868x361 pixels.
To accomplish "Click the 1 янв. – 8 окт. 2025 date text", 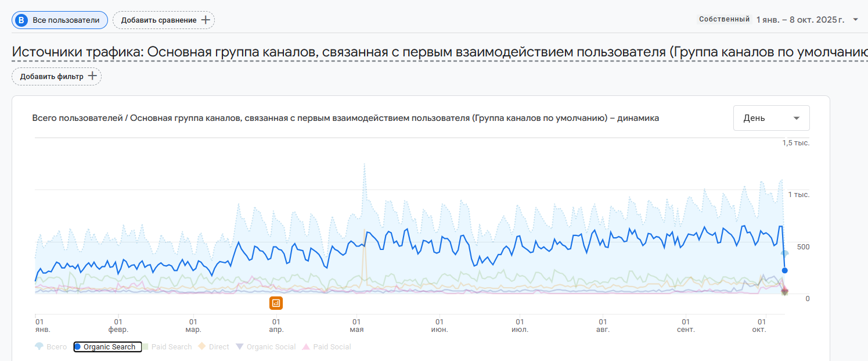I will 800,20.
